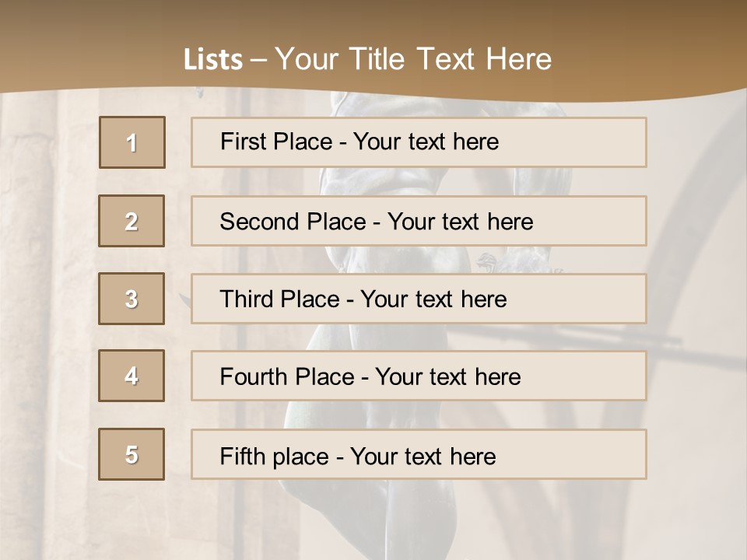Click the words 'Third Place' in row three
Viewport: 747px width, 560px height.
coord(279,299)
